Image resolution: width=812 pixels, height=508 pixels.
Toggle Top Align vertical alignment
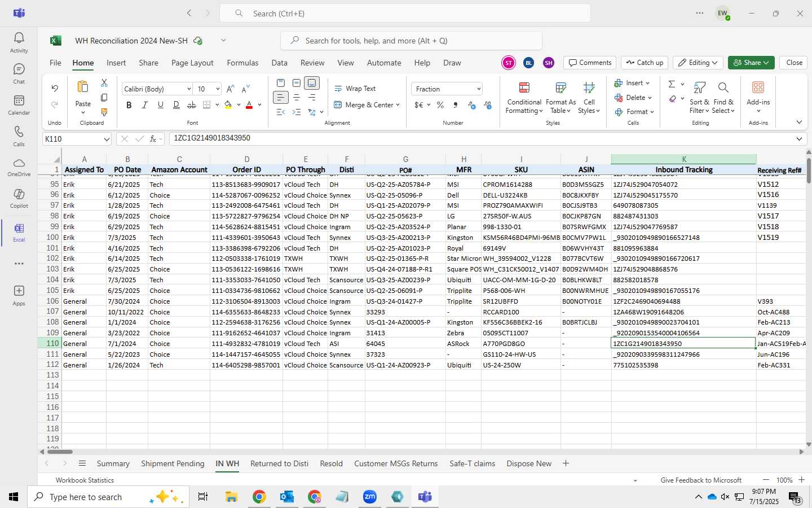(x=280, y=83)
